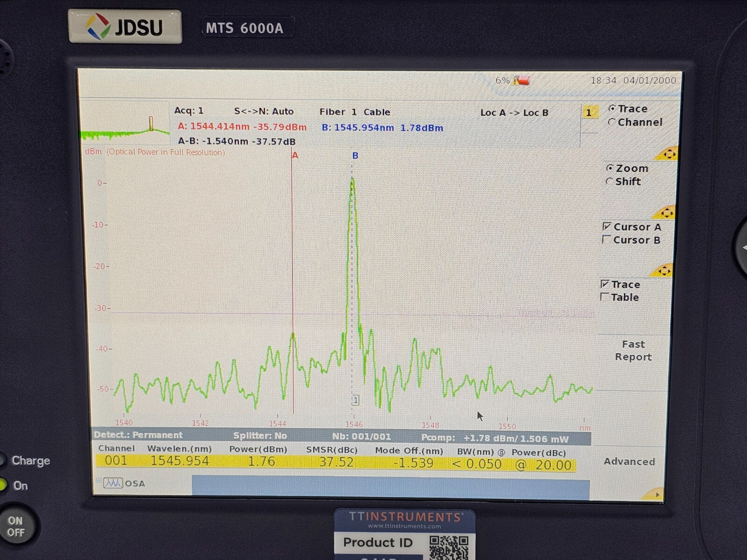This screenshot has height=560, width=747.
Task: Click the Splitter: No status
Action: [260, 436]
